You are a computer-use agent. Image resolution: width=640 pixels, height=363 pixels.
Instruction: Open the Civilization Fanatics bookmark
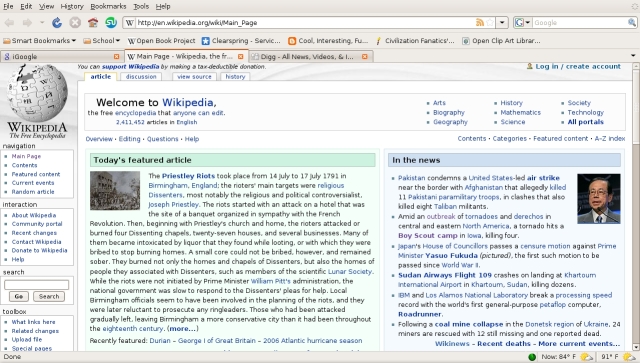click(415, 41)
